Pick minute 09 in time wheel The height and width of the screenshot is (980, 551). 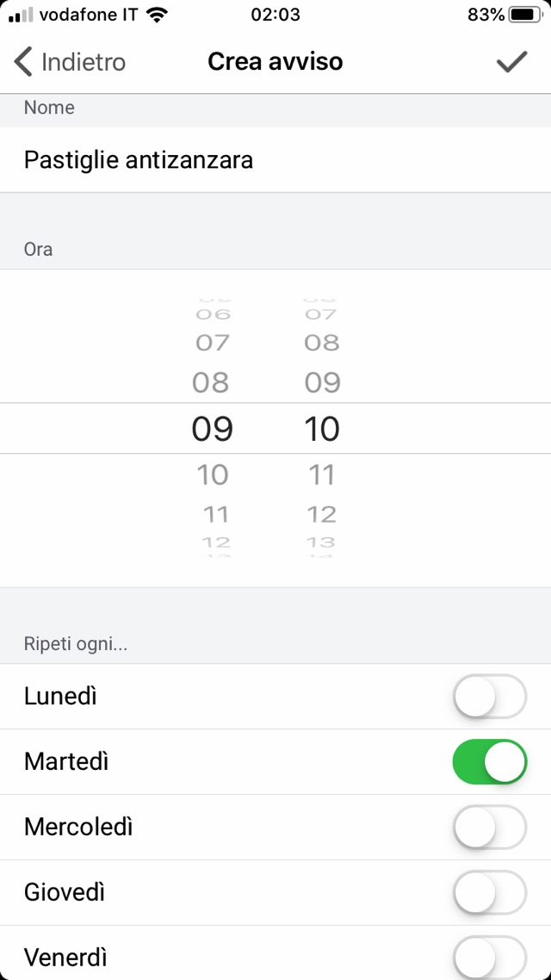click(322, 382)
